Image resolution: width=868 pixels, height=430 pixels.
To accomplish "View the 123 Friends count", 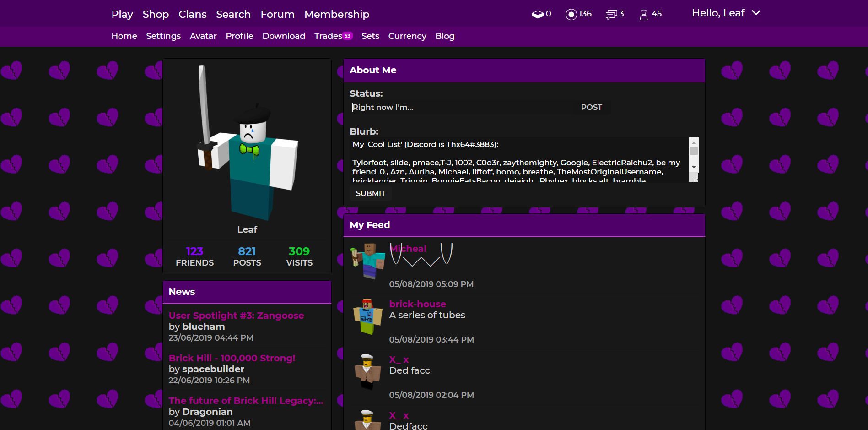I will point(195,256).
